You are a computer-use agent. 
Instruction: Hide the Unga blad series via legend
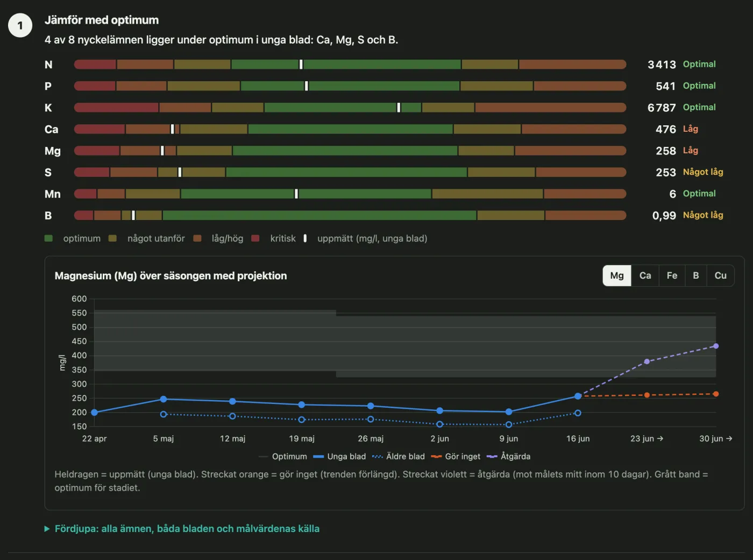click(x=339, y=456)
